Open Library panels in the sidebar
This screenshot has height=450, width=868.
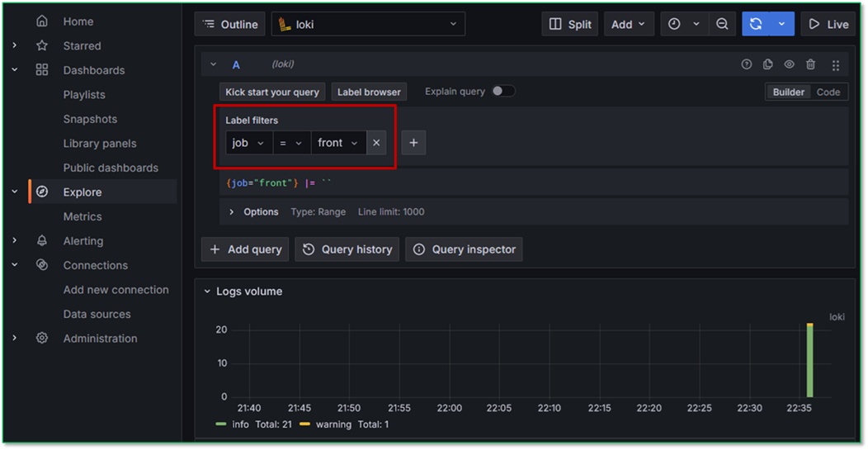click(x=100, y=144)
